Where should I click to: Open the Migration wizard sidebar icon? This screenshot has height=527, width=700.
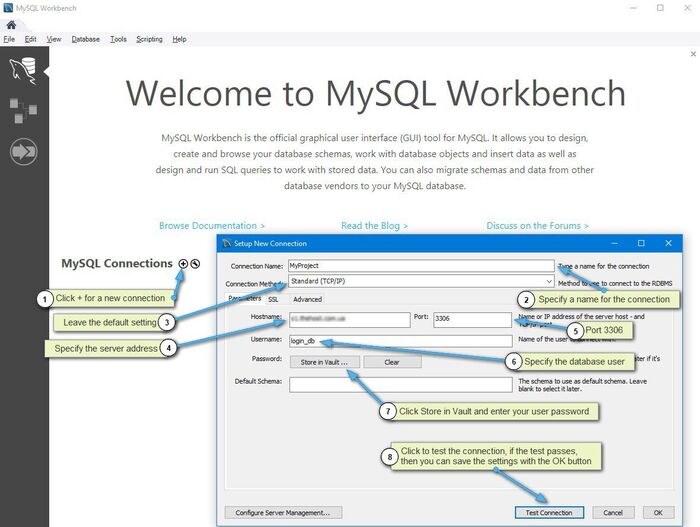23,152
